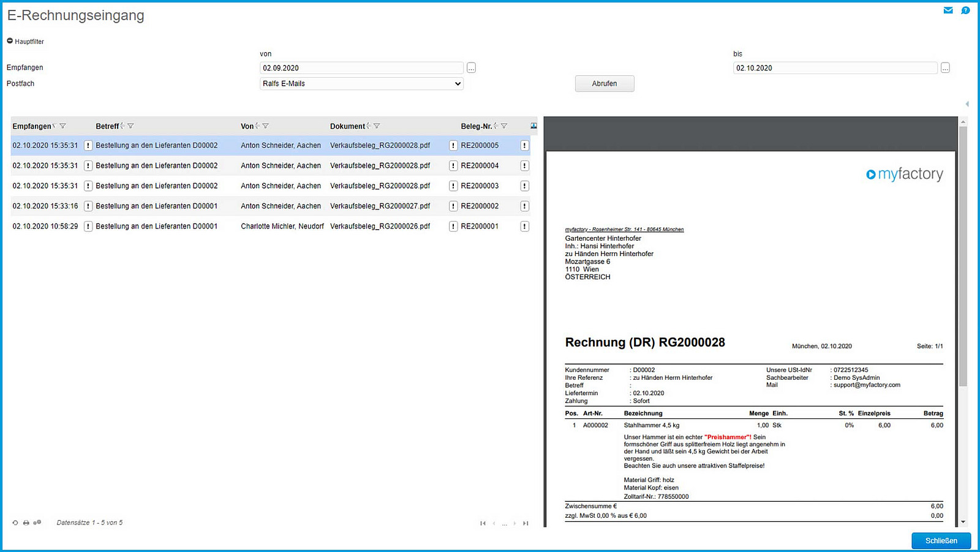The height and width of the screenshot is (552, 980).
Task: Click the info icon after RE2000004
Action: (x=525, y=166)
